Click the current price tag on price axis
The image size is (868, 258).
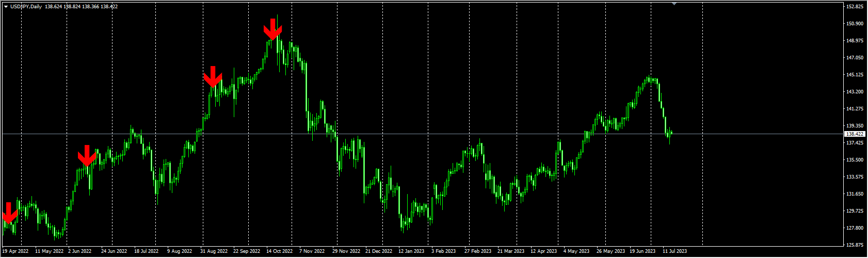[855, 134]
